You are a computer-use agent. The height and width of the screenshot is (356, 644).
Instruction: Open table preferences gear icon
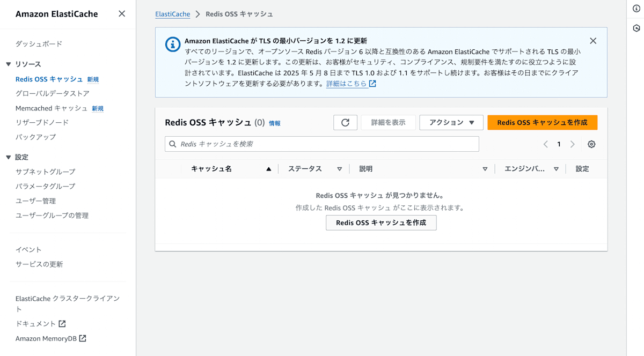coord(591,144)
